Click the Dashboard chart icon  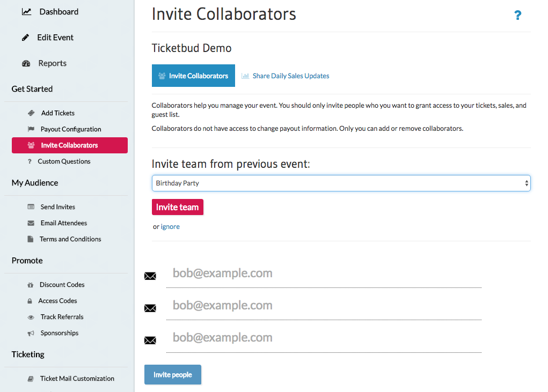26,12
